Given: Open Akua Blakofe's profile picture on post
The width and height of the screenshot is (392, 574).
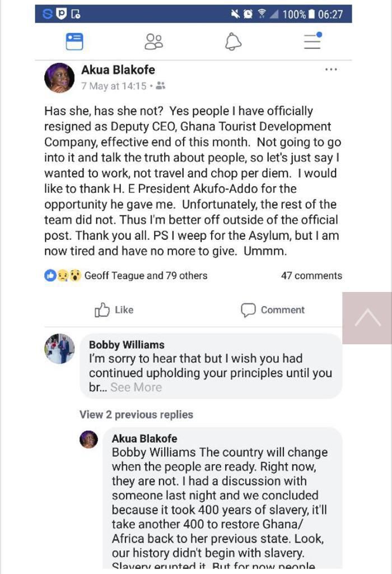Looking at the screenshot, I should click(59, 78).
